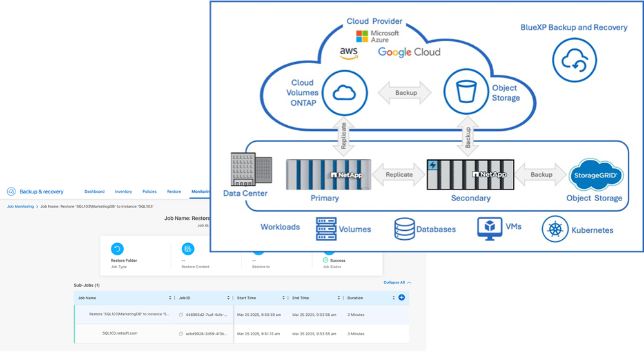Click the VMs monitor icon

489,229
